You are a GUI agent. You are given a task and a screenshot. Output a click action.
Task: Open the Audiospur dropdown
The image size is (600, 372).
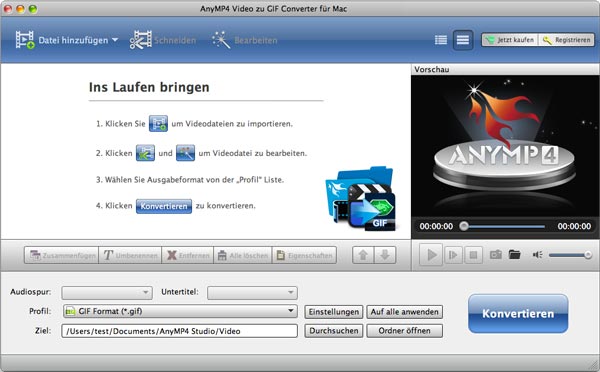(x=107, y=293)
